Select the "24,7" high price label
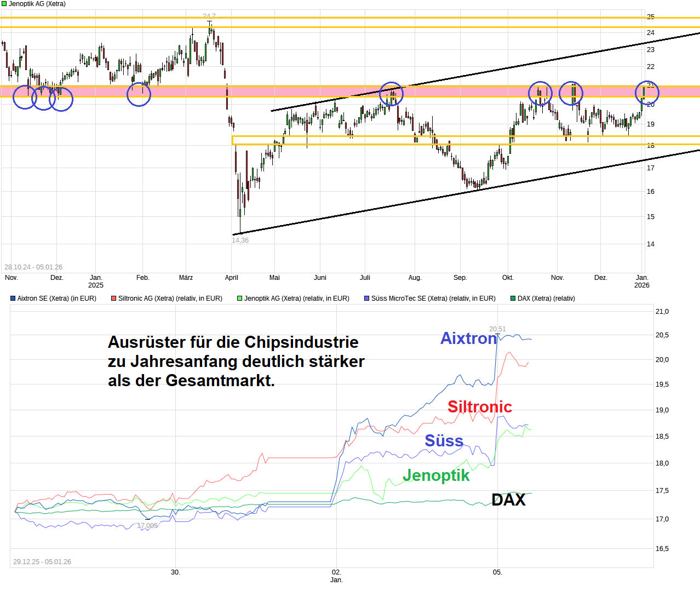This screenshot has height=597, width=700. pyautogui.click(x=209, y=16)
